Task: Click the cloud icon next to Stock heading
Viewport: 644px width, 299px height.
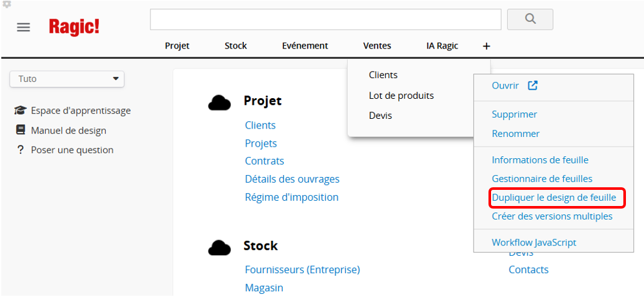Action: 219,247
